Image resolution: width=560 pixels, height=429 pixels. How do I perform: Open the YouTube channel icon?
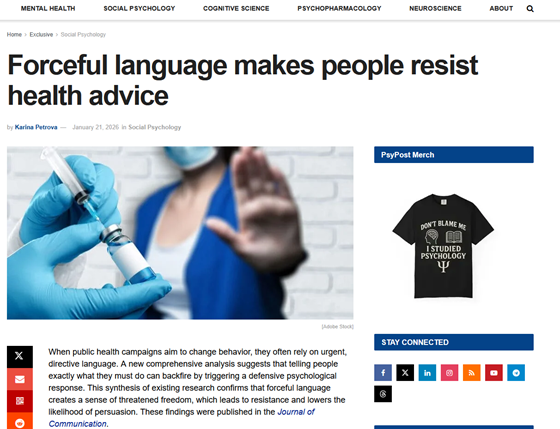(x=494, y=373)
